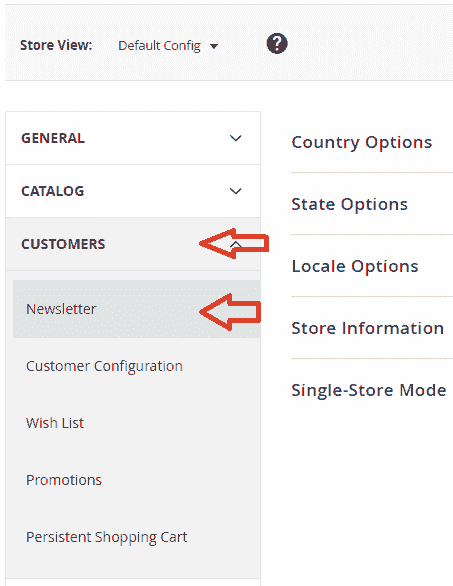Click the Store View label

(56, 45)
